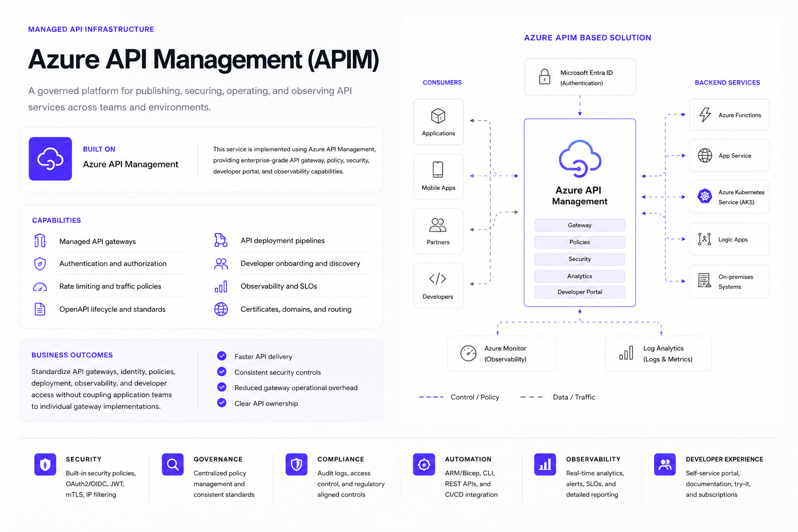Click the COMPLIANCE footer heading
Image resolution: width=798 pixels, height=532 pixels.
tap(341, 459)
